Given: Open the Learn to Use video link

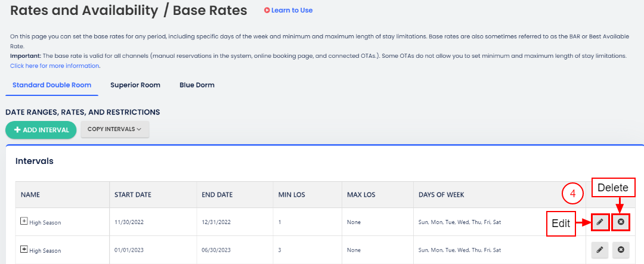Looking at the screenshot, I should (x=288, y=10).
